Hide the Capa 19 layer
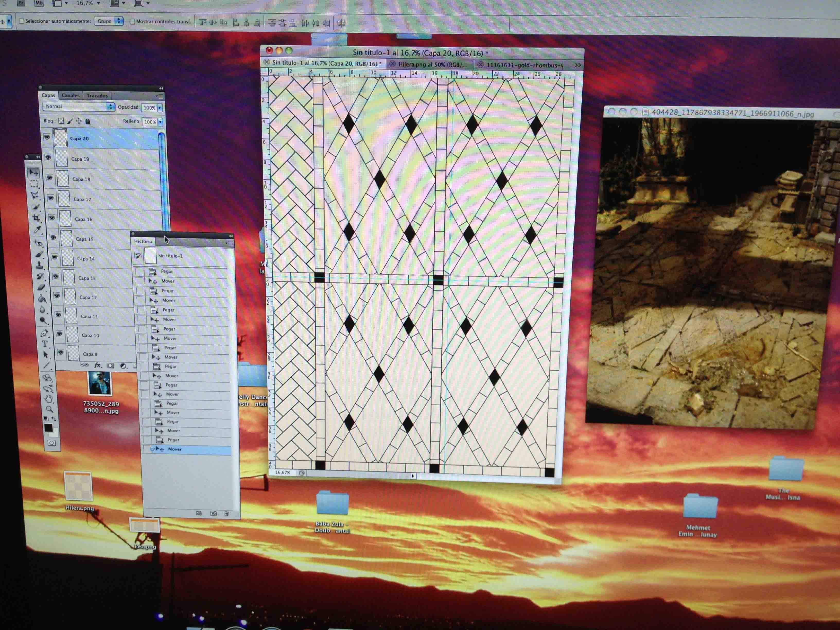Image resolution: width=840 pixels, height=630 pixels. pos(48,157)
